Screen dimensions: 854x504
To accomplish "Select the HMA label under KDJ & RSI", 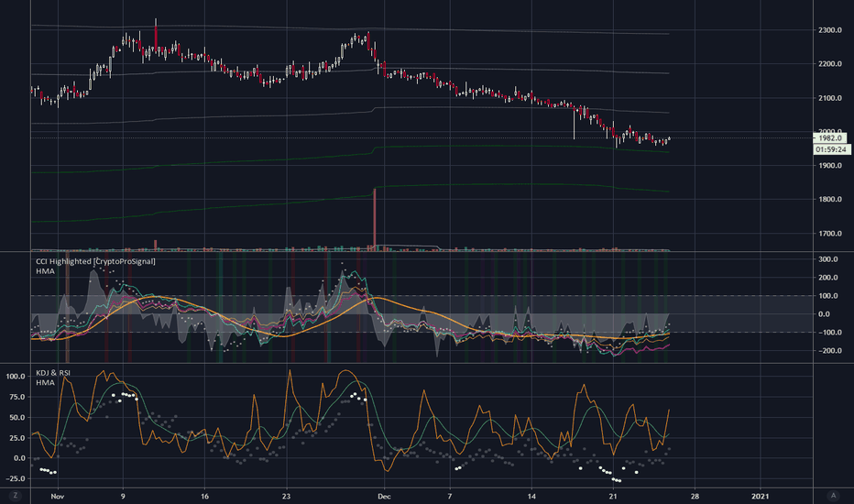I will coord(45,382).
